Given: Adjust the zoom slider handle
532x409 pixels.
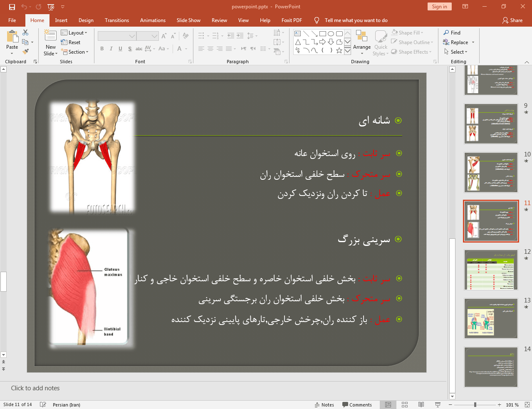Looking at the screenshot, I should coord(475,404).
